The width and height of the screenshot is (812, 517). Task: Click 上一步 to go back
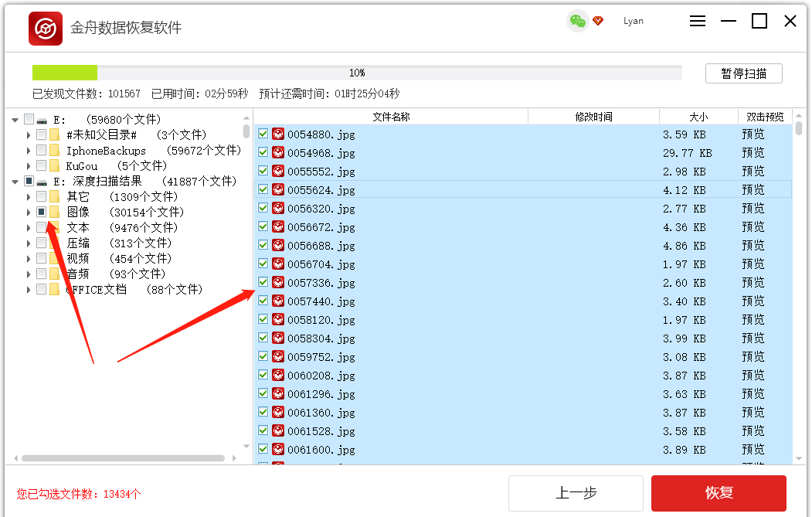(x=576, y=492)
